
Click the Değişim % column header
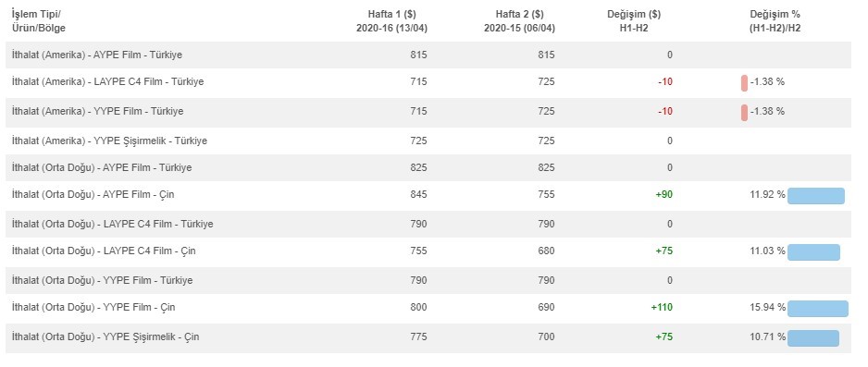click(x=775, y=21)
